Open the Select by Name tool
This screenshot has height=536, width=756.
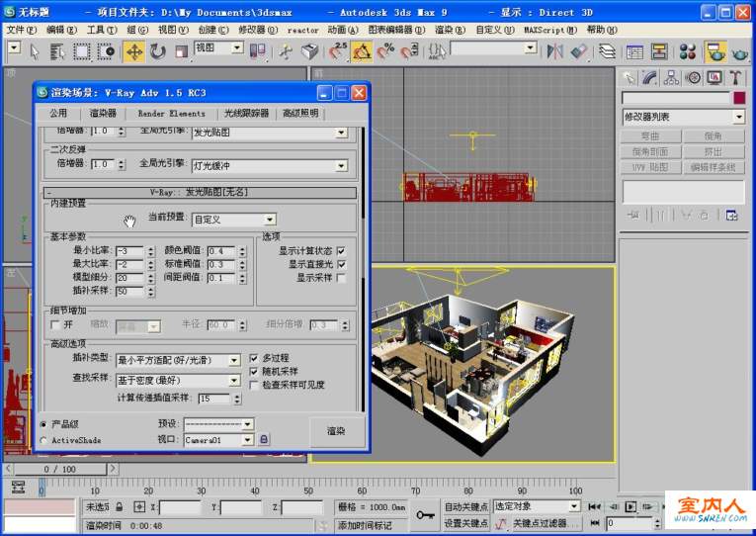57,51
